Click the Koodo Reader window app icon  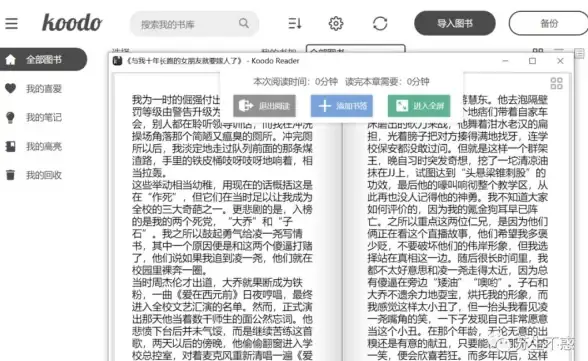[x=117, y=61]
